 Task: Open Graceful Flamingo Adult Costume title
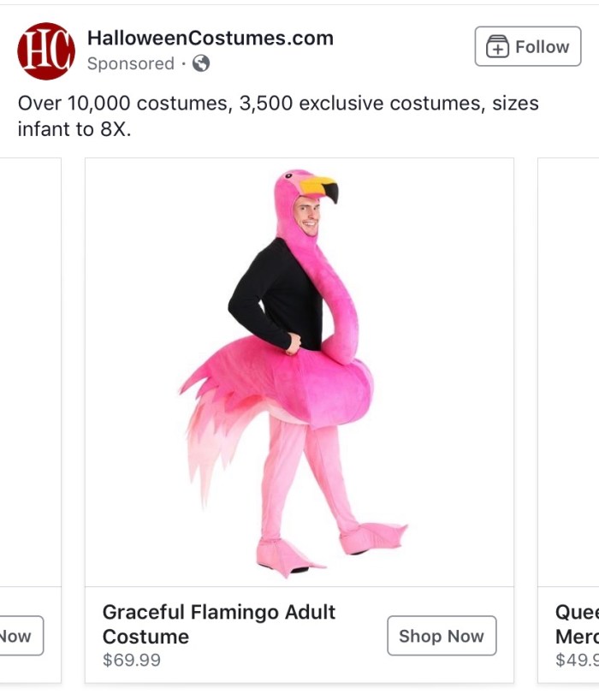tap(219, 624)
